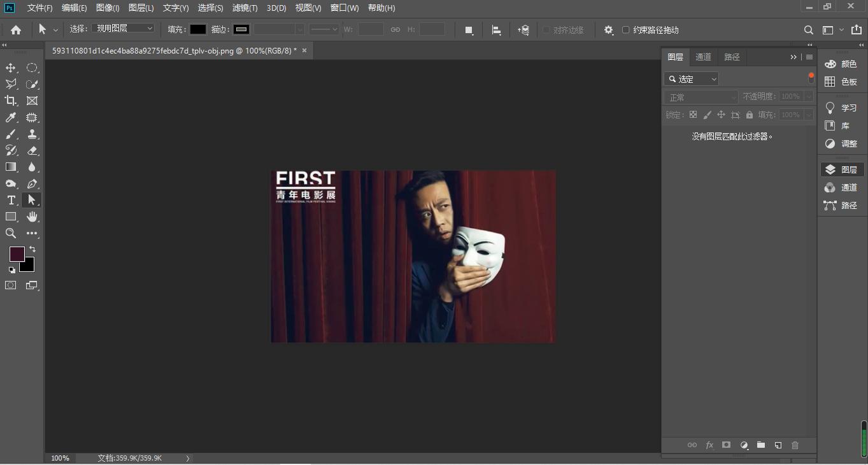
Task: Select the Zoom tool
Action: tap(10, 233)
